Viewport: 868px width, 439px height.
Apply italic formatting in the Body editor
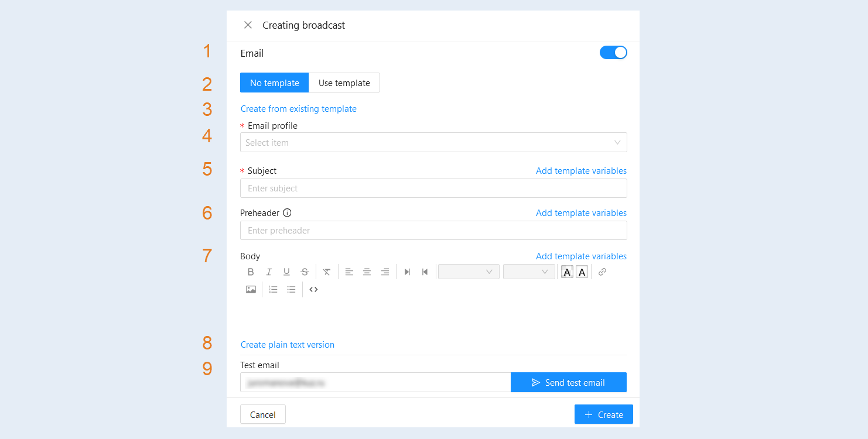click(269, 272)
